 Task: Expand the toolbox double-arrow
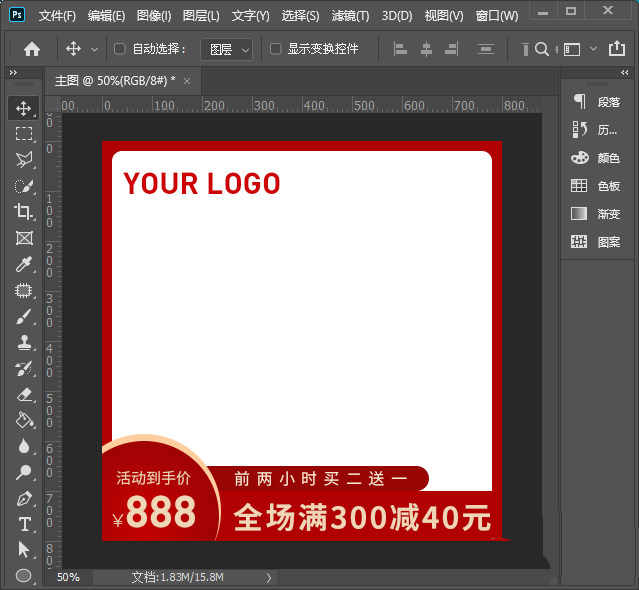(13, 73)
